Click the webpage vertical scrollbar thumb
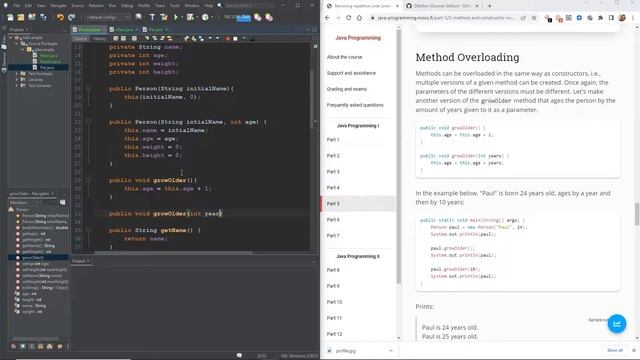640x360 pixels. pyautogui.click(x=637, y=214)
